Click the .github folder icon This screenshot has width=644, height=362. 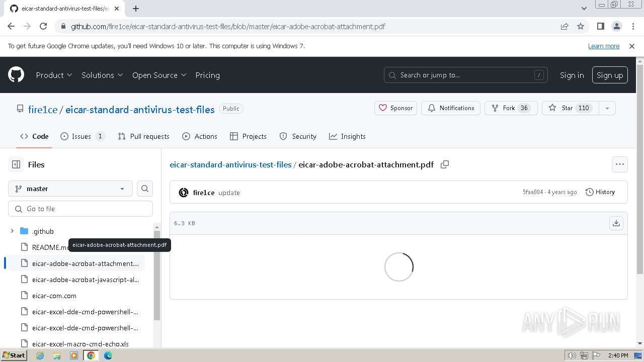coord(24,231)
